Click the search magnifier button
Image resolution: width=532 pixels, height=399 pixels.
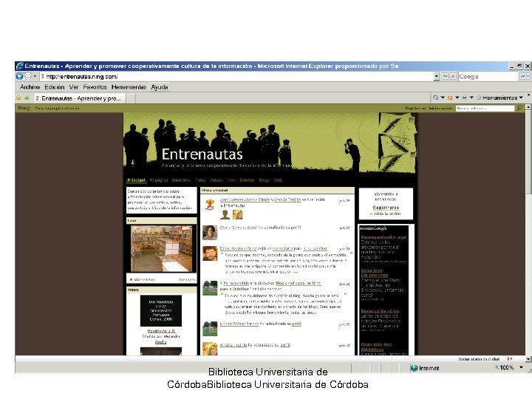coord(522,76)
